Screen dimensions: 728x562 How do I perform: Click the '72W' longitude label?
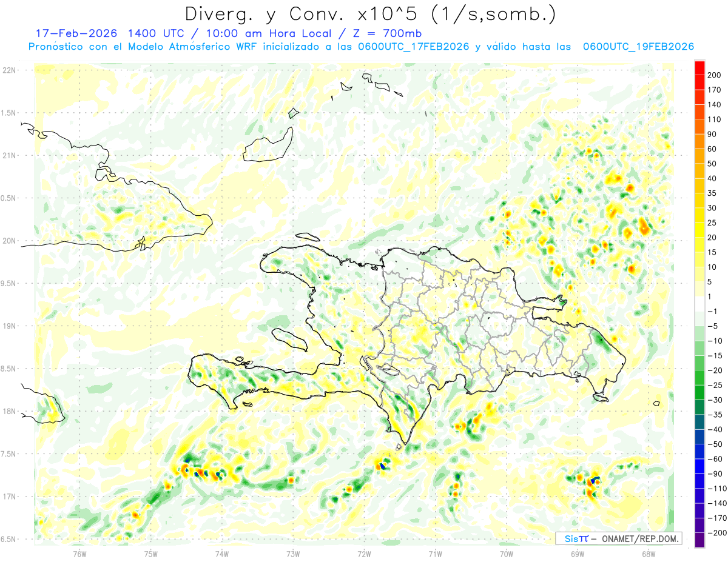pos(364,553)
